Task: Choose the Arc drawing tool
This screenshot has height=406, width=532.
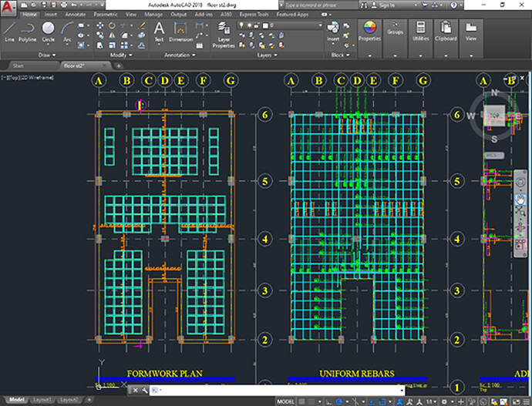Action: pos(67,32)
